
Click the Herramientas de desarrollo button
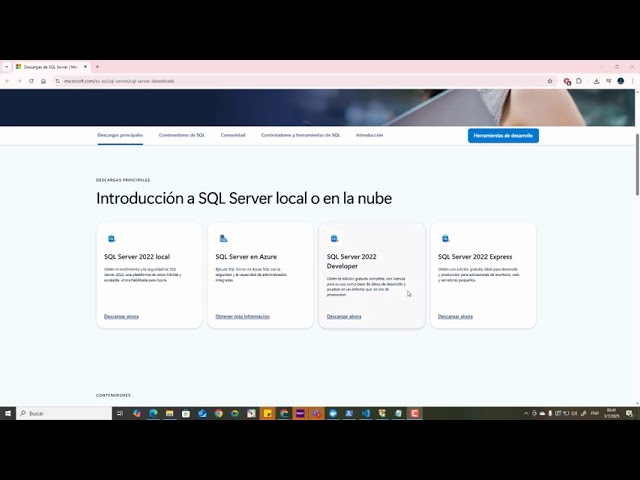[x=503, y=136]
